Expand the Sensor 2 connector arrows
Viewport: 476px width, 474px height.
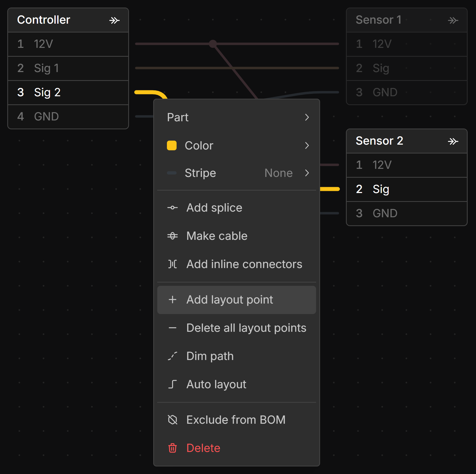(x=453, y=141)
